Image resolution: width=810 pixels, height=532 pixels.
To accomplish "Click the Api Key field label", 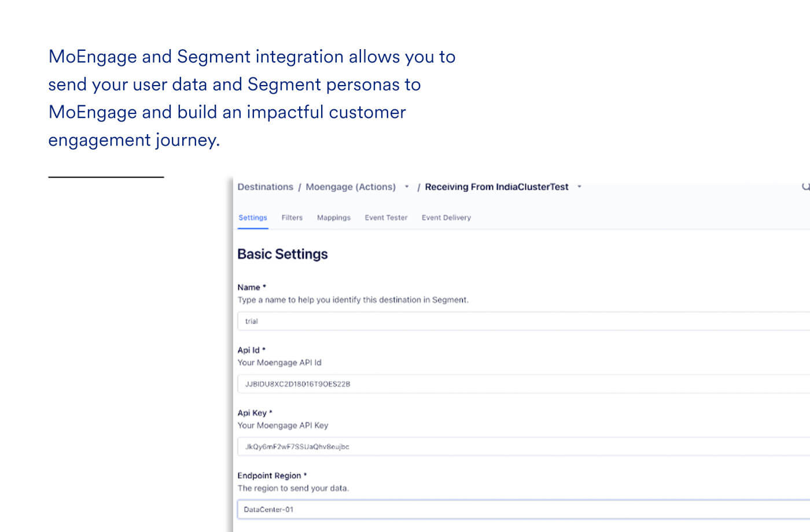I will [x=255, y=413].
